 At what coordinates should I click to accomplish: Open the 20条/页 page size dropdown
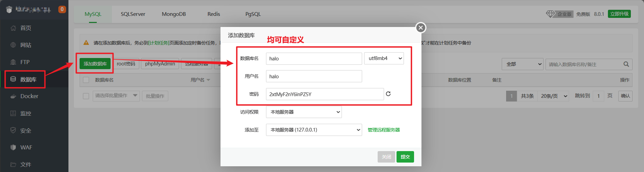pos(554,96)
